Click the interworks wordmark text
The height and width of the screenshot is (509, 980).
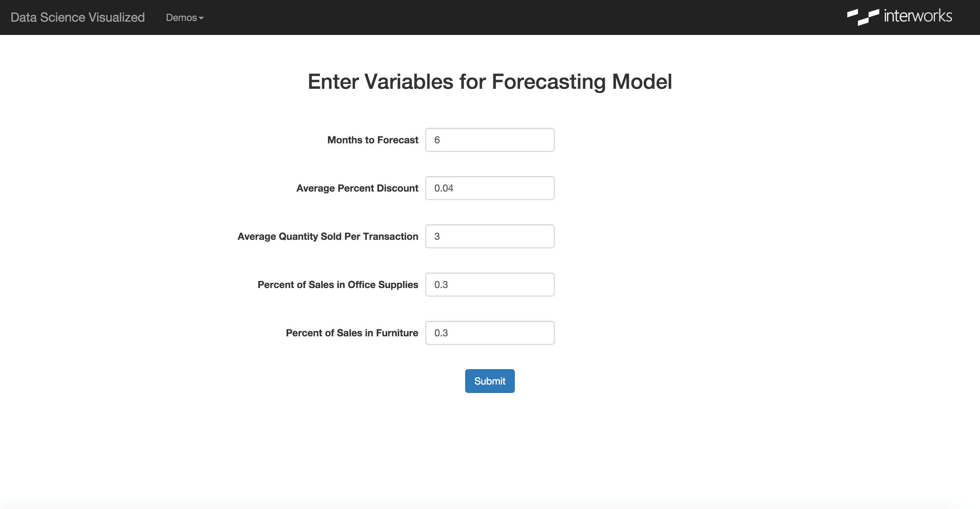tap(917, 16)
